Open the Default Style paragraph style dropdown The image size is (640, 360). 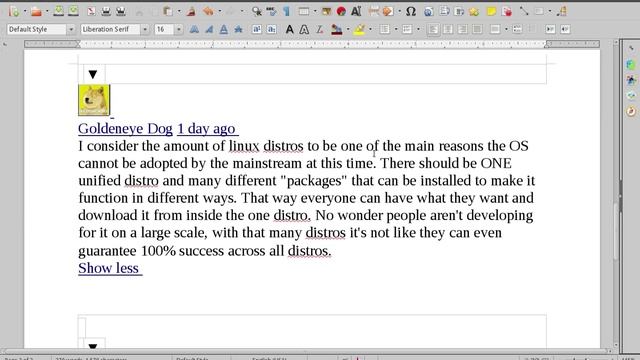[x=71, y=29]
